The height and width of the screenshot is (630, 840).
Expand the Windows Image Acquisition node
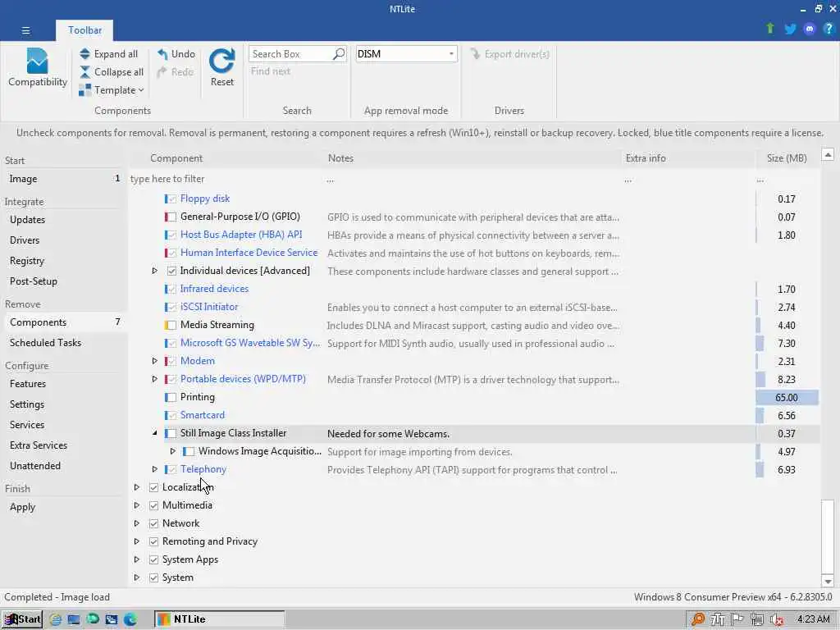pyautogui.click(x=172, y=451)
